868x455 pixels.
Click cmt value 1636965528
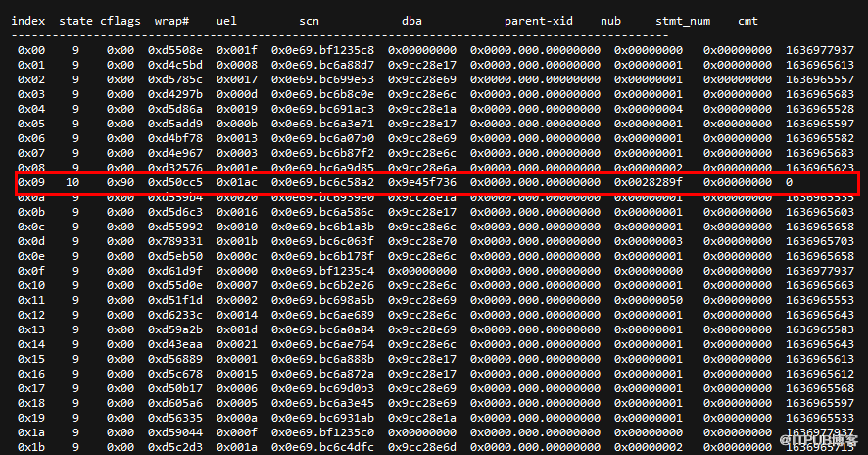(820, 108)
